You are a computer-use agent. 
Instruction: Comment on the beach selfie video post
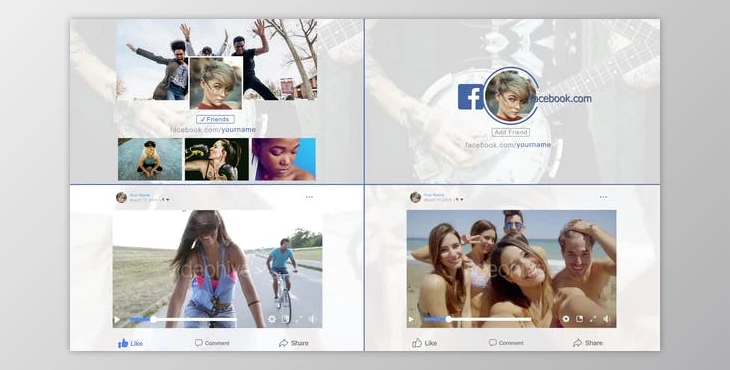(x=506, y=343)
